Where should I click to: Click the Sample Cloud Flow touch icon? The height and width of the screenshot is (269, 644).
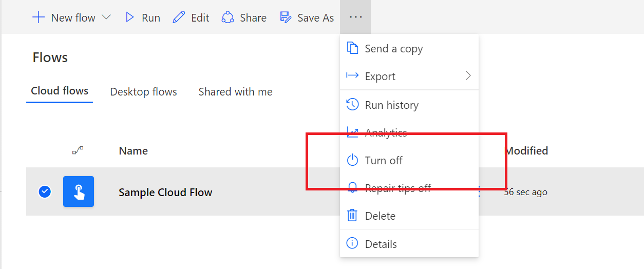pyautogui.click(x=79, y=191)
